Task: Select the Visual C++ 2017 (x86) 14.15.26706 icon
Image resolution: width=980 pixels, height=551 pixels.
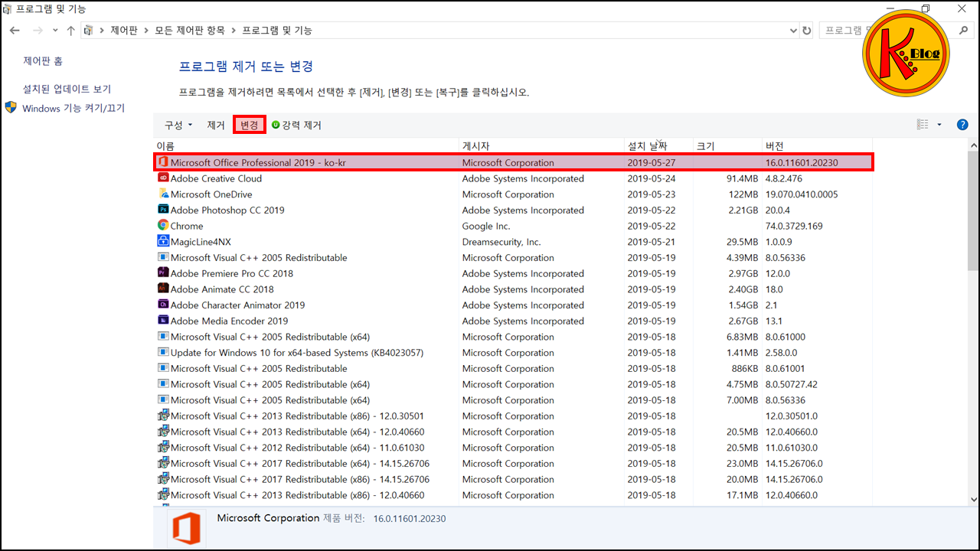Action: (x=162, y=479)
